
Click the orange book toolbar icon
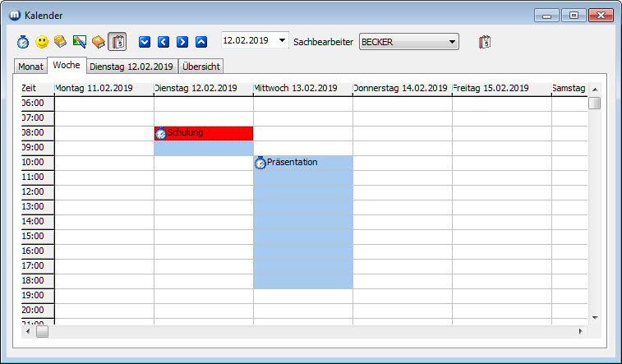[x=98, y=42]
